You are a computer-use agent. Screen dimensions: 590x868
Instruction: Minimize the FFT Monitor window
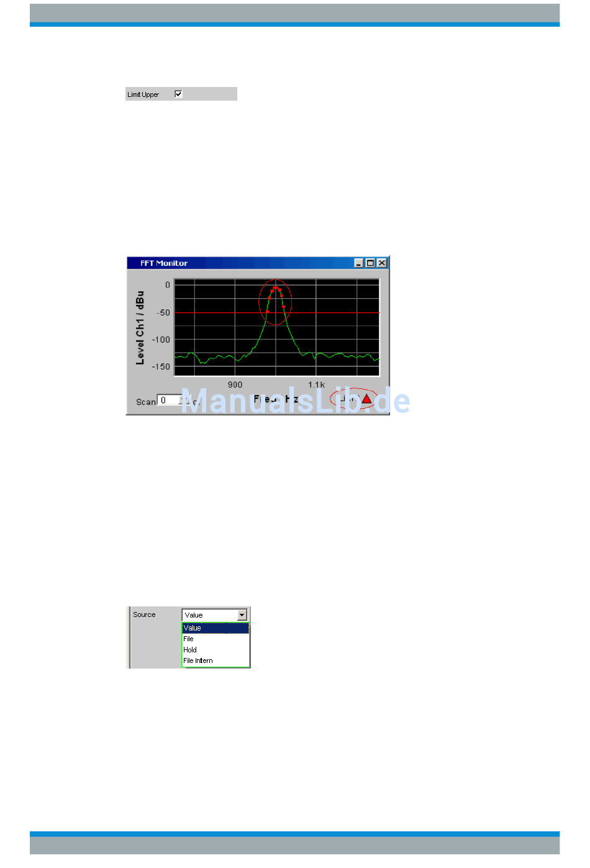tap(359, 263)
